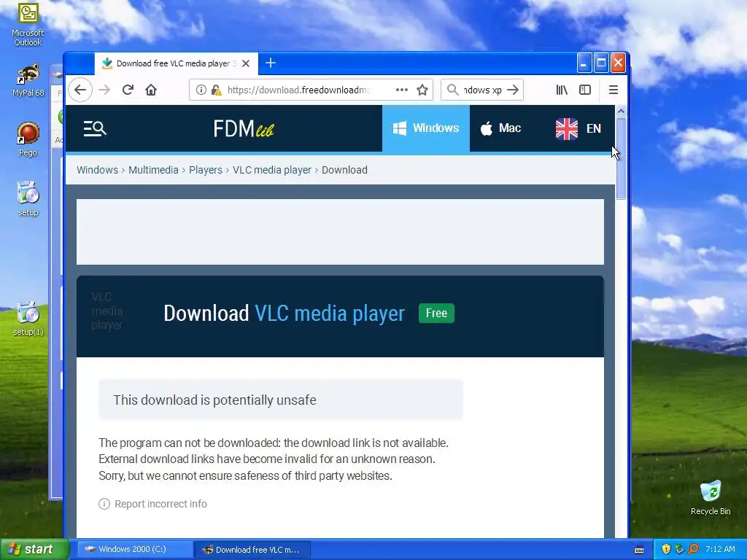Bookmark this page with star icon
Screen dimensions: 747x560
click(422, 90)
